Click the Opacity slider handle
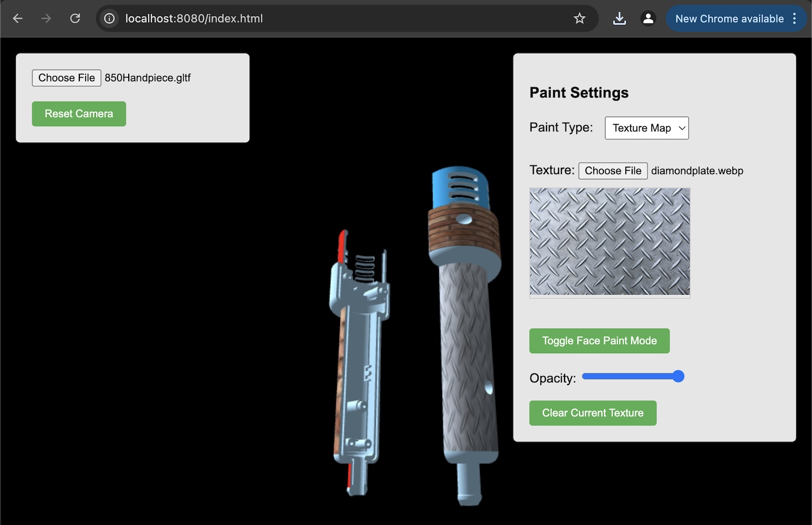The height and width of the screenshot is (525, 812). pyautogui.click(x=678, y=377)
